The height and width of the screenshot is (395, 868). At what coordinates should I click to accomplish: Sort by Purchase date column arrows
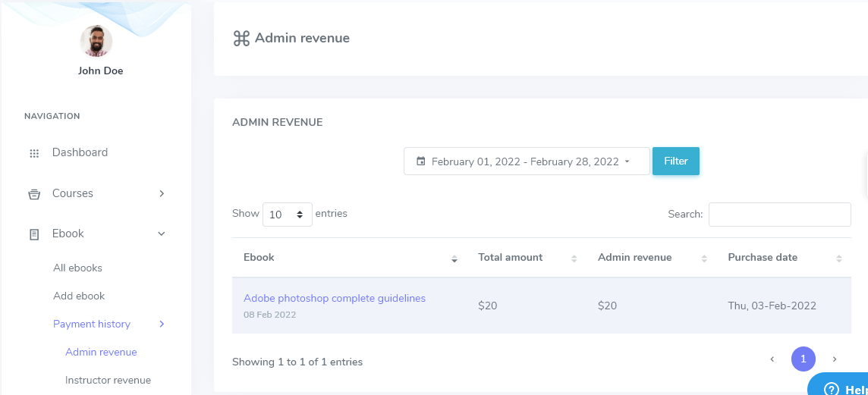click(838, 259)
